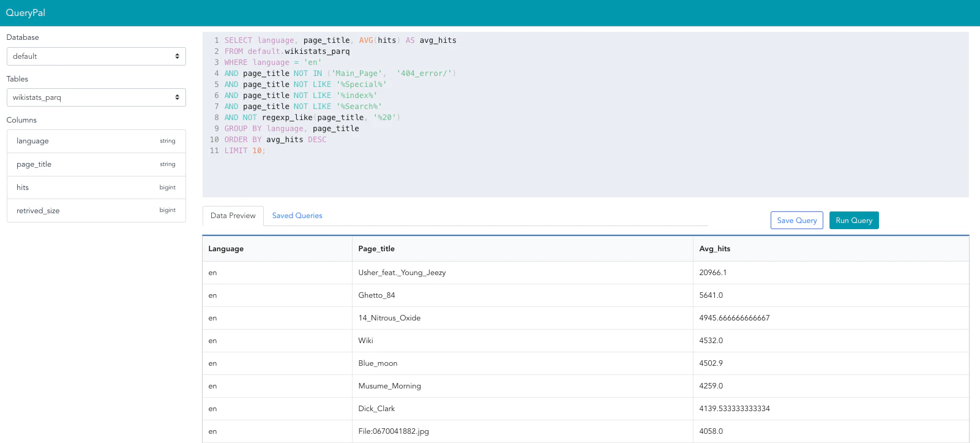Open the Saved Queries tab
This screenshot has height=443, width=980.
[297, 216]
